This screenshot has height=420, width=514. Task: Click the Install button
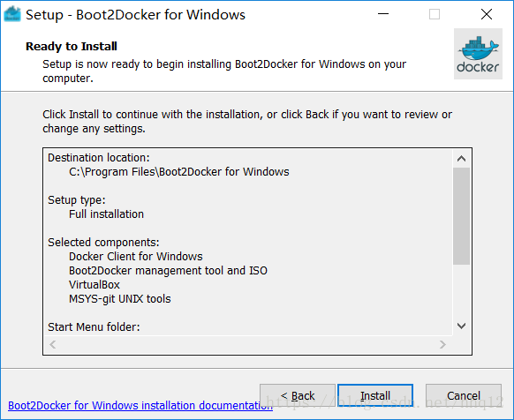(375, 395)
